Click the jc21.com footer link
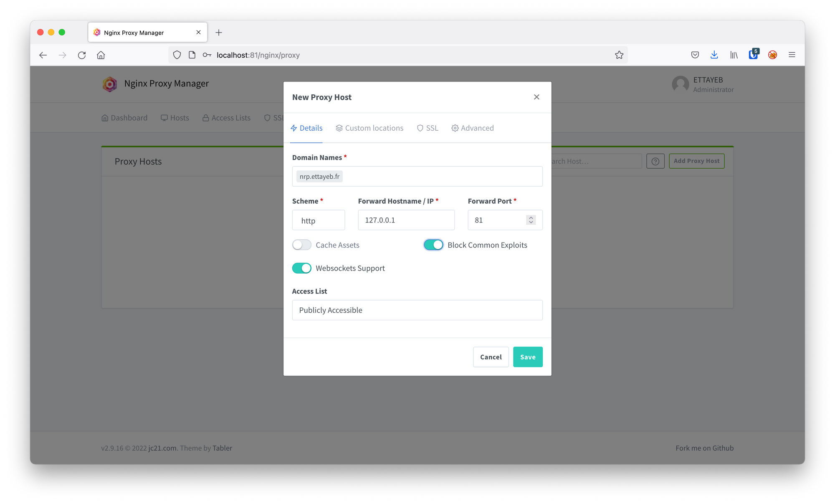Viewport: 835px width, 504px height. tap(162, 448)
